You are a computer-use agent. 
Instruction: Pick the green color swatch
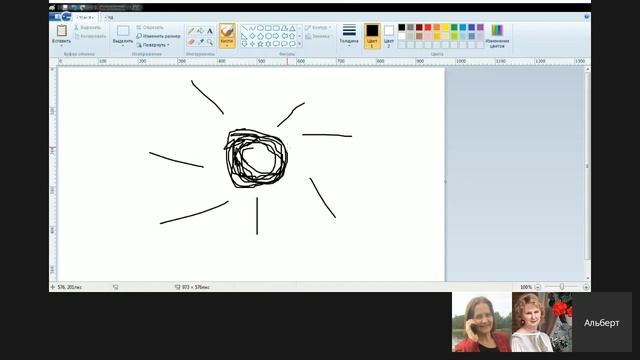pos(454,27)
